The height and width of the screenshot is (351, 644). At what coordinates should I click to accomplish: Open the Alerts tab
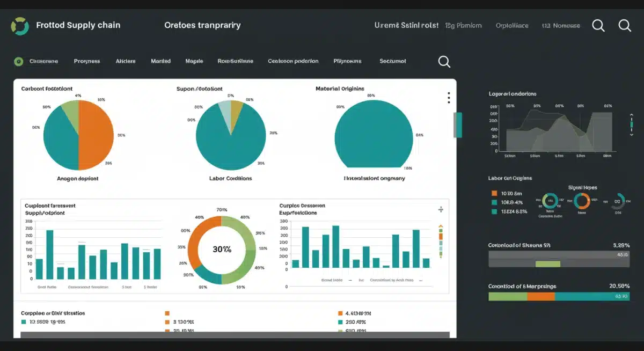tap(126, 61)
